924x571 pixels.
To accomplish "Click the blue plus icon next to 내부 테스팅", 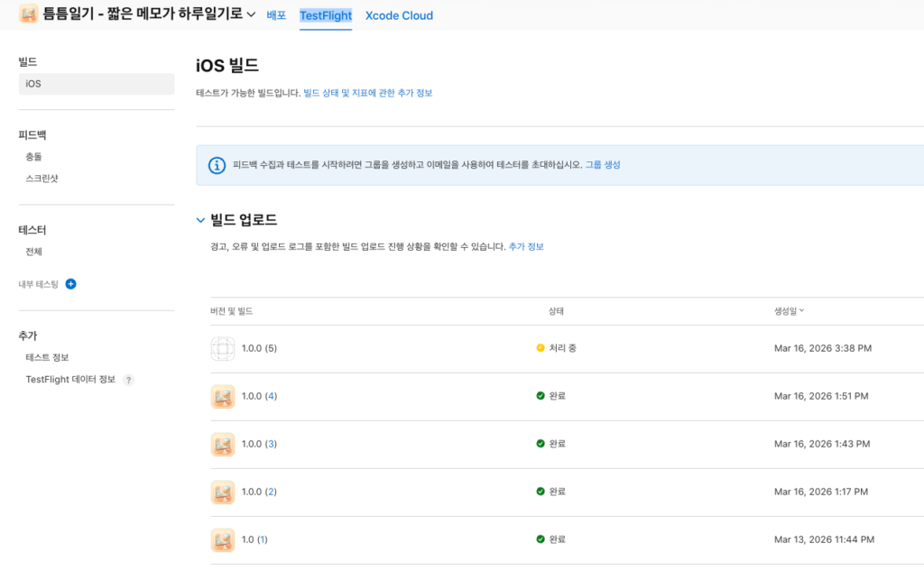I will pyautogui.click(x=71, y=284).
